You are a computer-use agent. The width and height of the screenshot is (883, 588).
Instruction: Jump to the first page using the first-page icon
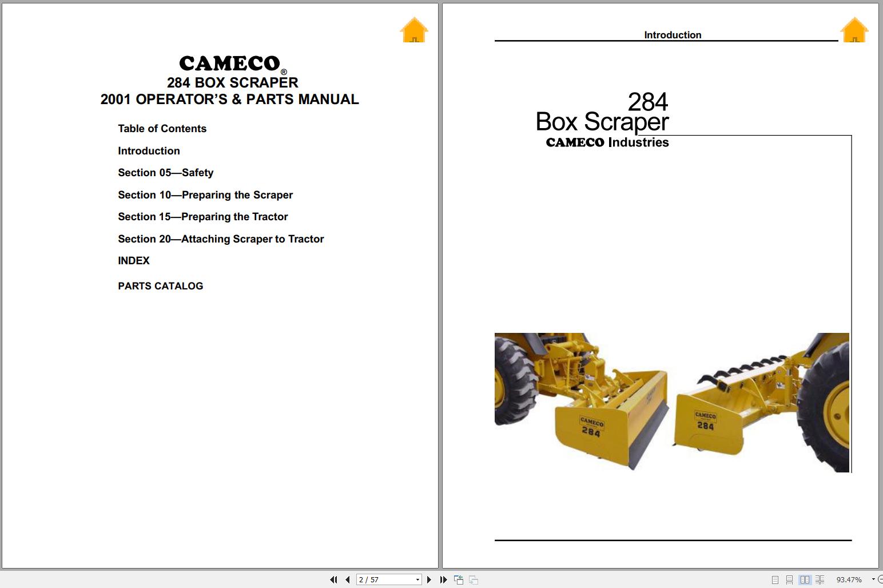(334, 579)
